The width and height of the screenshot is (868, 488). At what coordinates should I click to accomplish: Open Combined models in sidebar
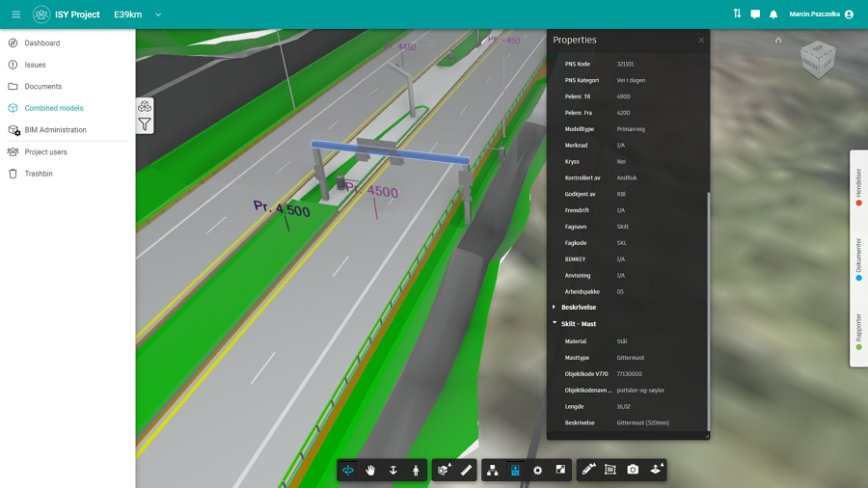(x=54, y=108)
